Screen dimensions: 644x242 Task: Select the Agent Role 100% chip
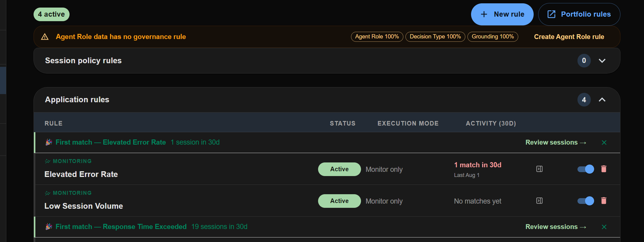[x=377, y=37]
